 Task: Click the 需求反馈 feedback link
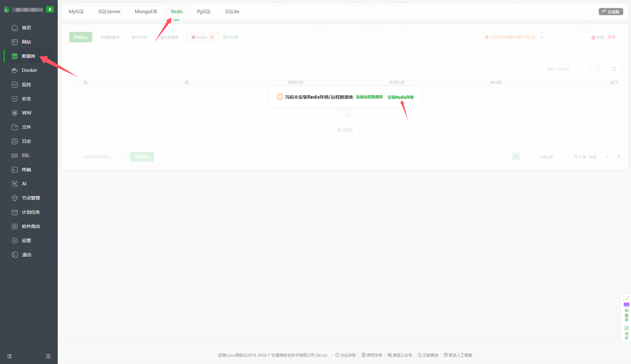tap(230, 37)
